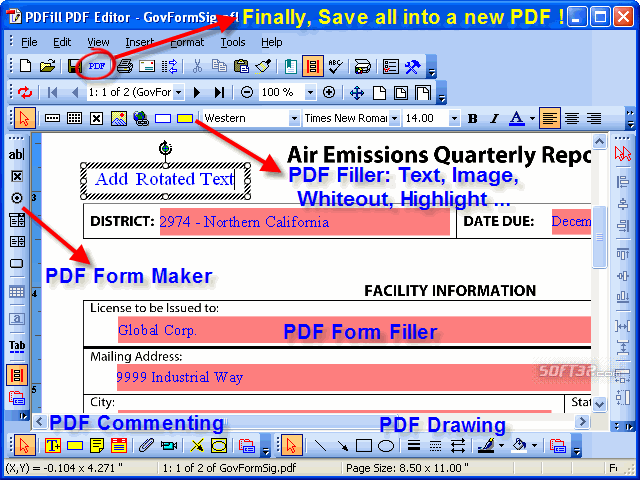Paste from clipboard icon

(241, 66)
